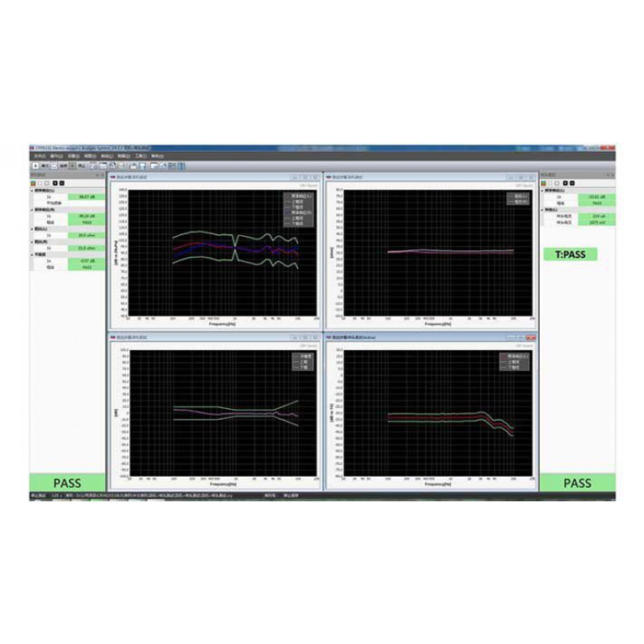Open the fifth menu in the menu bar
644x644 pixels.
[107, 156]
